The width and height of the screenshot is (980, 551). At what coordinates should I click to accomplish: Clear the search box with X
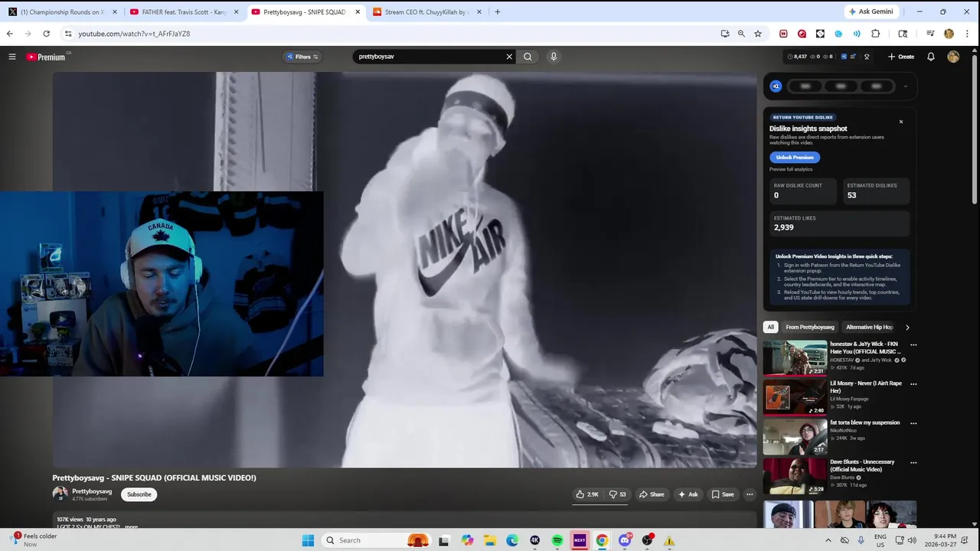509,57
